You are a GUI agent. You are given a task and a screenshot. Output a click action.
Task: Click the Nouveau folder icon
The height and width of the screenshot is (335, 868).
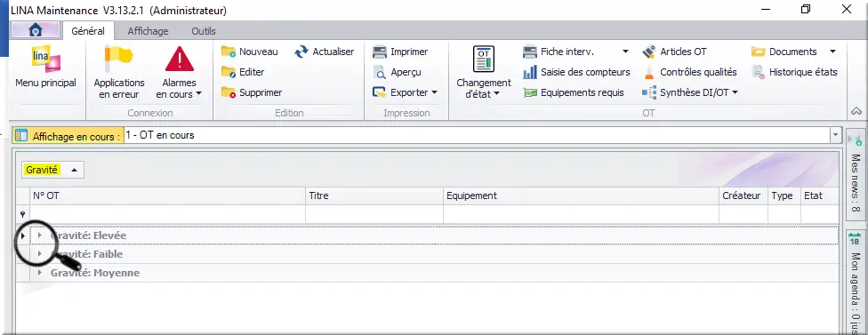coord(229,52)
